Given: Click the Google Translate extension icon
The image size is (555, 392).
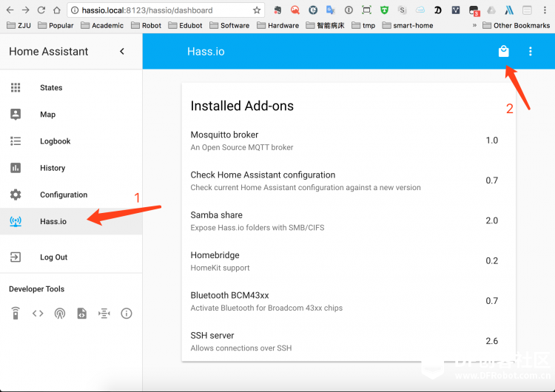Looking at the screenshot, I should coord(331,10).
